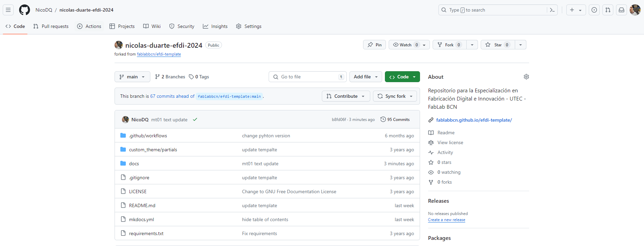View 0 stars link
Image resolution: width=644 pixels, height=246 pixels.
[x=444, y=162]
